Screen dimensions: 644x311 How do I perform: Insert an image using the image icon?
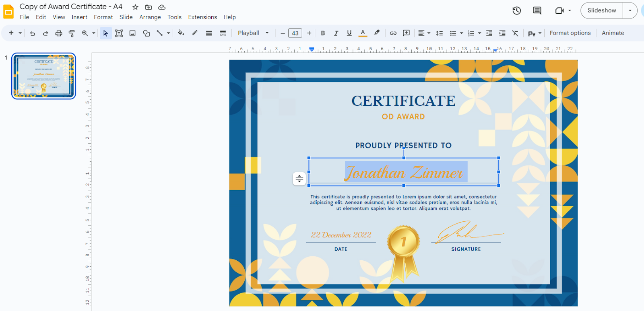coord(132,33)
